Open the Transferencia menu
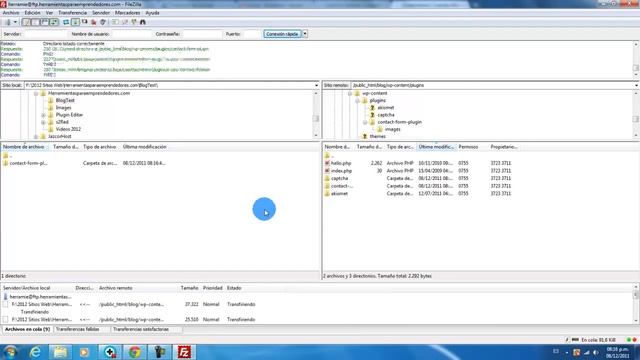The image size is (640, 360). [x=73, y=13]
